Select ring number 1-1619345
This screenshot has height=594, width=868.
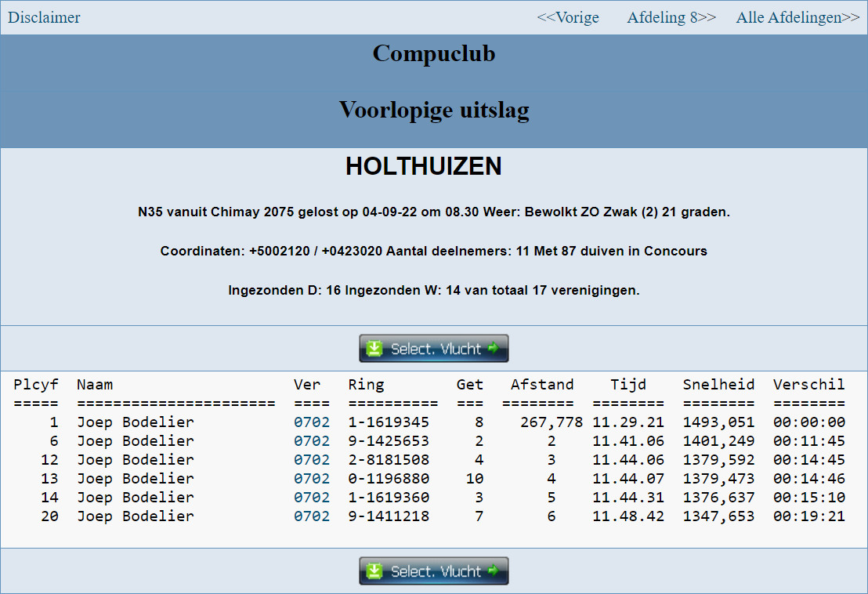pyautogui.click(x=389, y=422)
